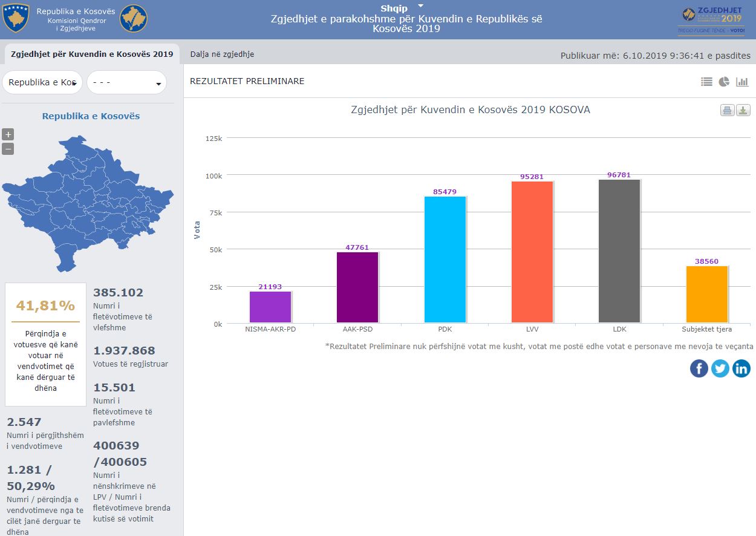Zoom out on the Kosovo map

coord(8,149)
